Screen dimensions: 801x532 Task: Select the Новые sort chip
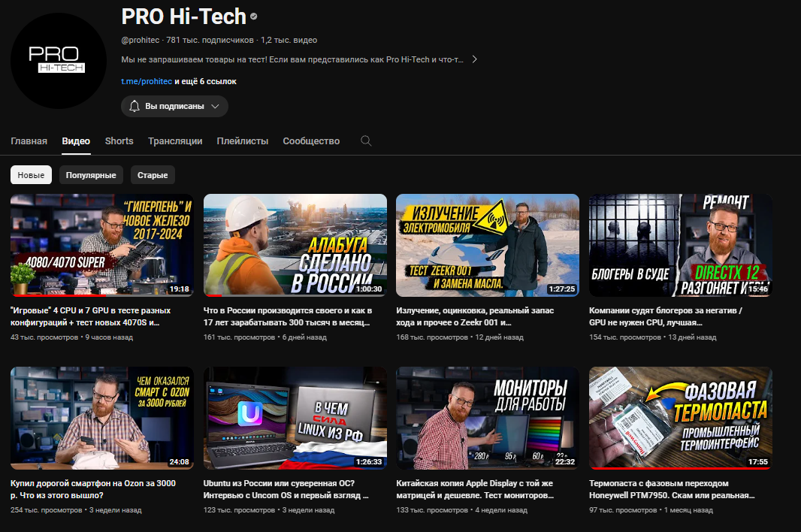[31, 175]
